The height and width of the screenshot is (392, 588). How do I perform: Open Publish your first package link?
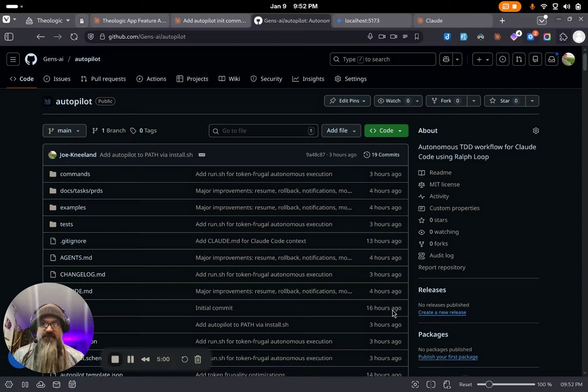[448, 357]
